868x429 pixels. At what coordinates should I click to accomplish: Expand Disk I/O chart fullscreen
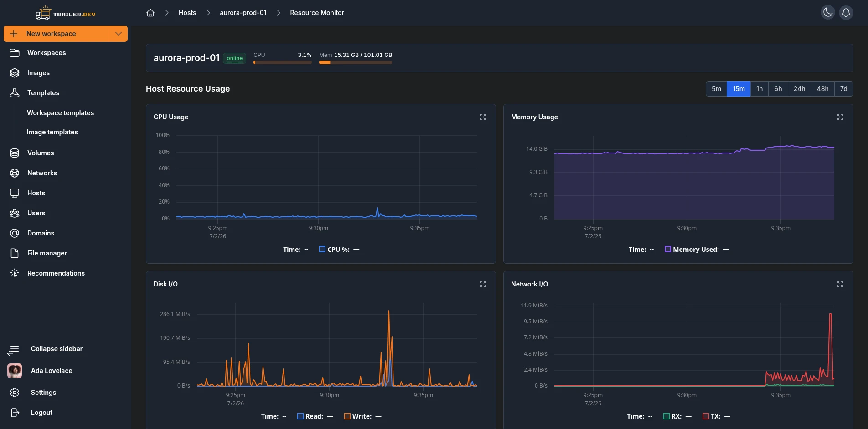[483, 284]
